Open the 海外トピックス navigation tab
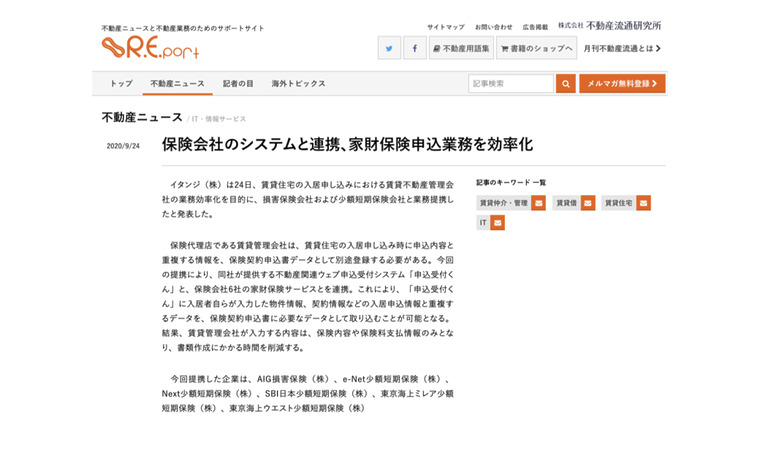 [298, 84]
